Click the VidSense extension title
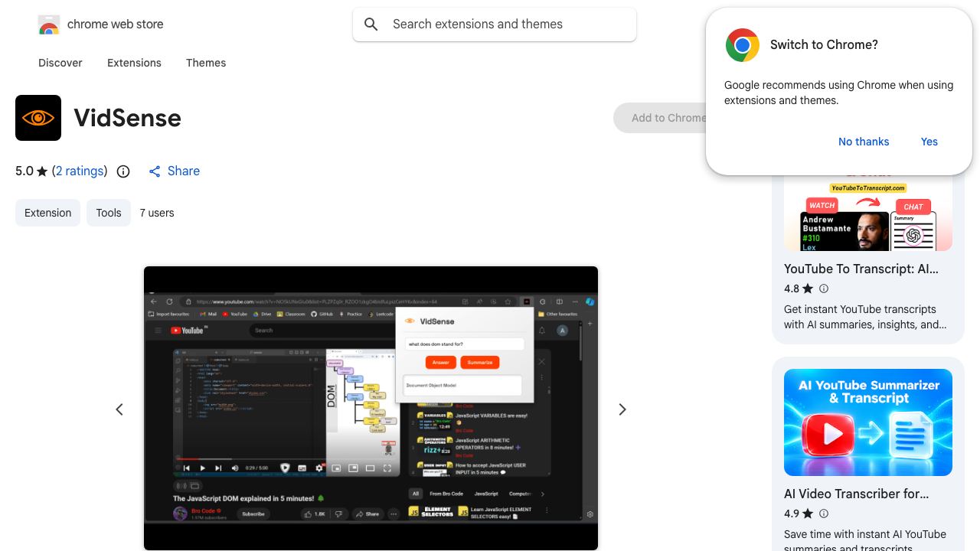 coord(128,118)
